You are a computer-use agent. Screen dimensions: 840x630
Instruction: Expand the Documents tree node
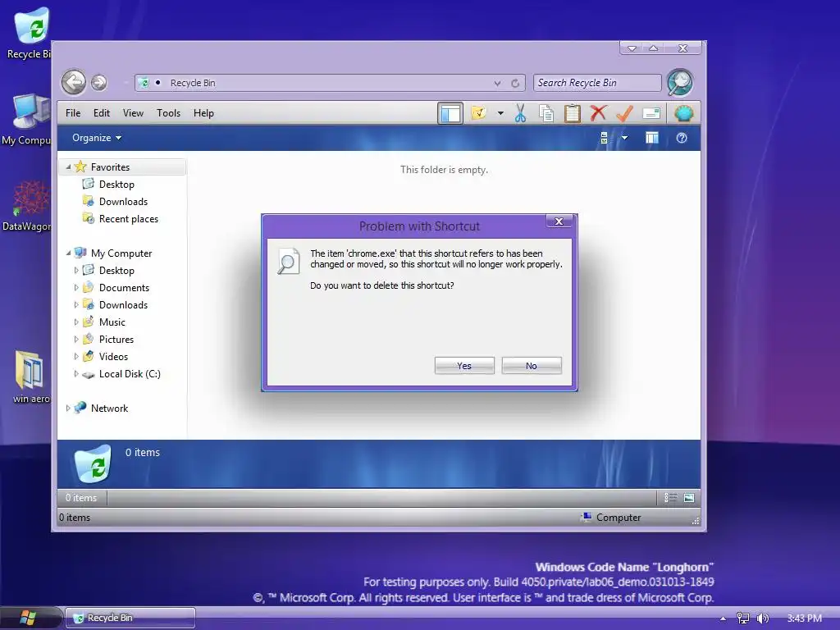76,288
